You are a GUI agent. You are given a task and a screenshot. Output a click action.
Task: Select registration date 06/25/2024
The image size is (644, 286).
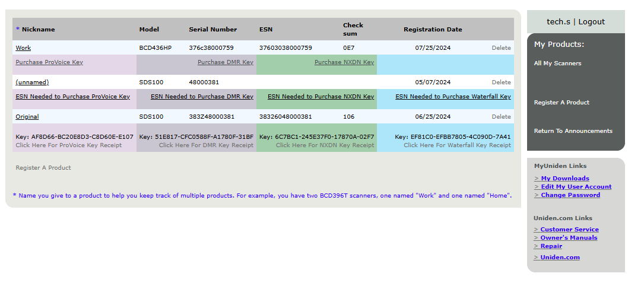pos(433,116)
